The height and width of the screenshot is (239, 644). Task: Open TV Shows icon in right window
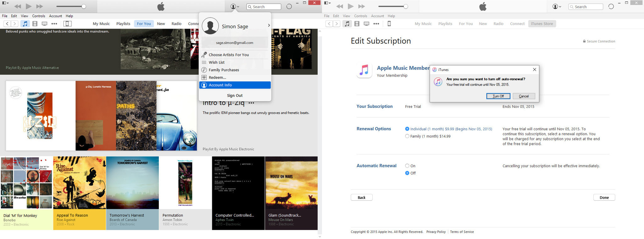tap(366, 24)
